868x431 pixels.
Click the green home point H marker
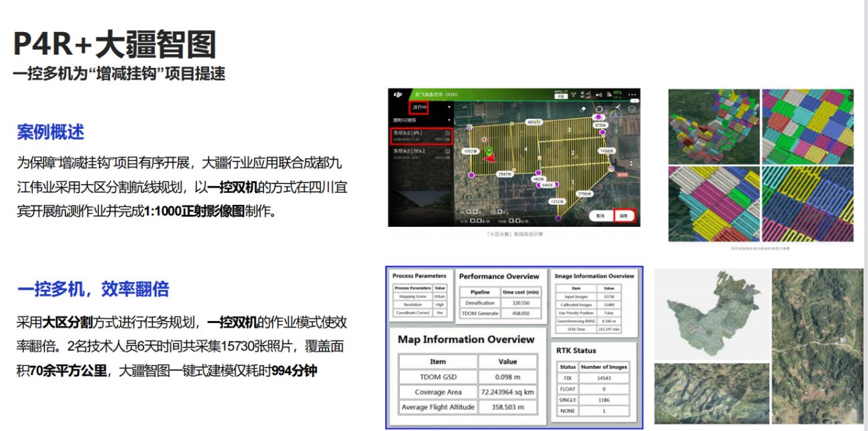click(490, 149)
